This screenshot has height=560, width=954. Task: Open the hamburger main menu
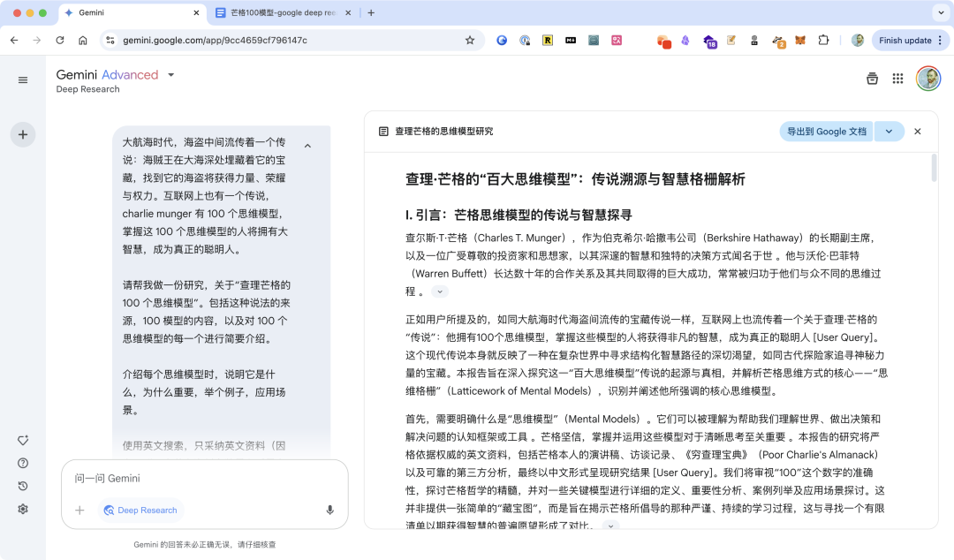pos(22,79)
